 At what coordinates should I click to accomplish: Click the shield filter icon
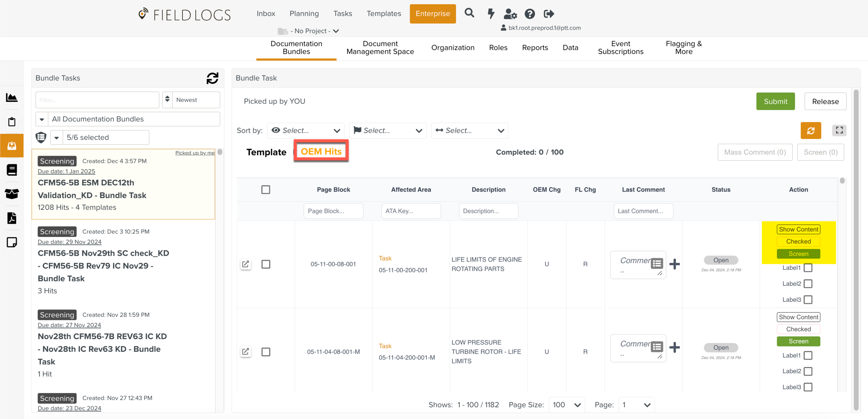41,137
